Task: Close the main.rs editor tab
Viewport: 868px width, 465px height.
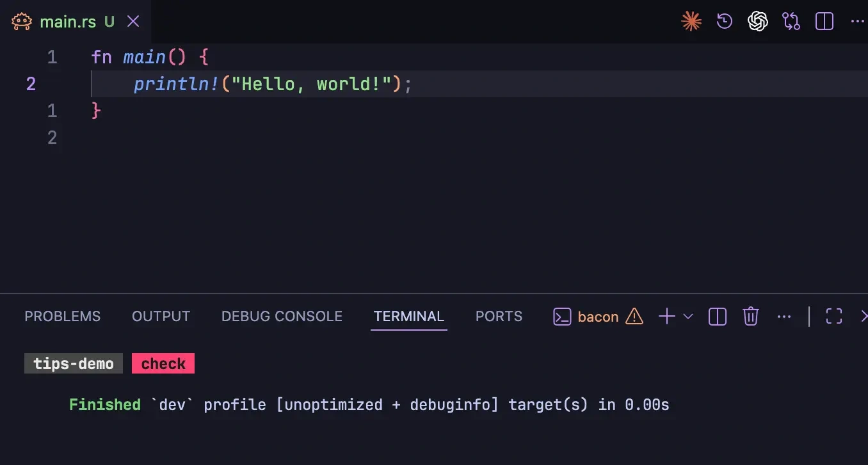Action: point(133,22)
